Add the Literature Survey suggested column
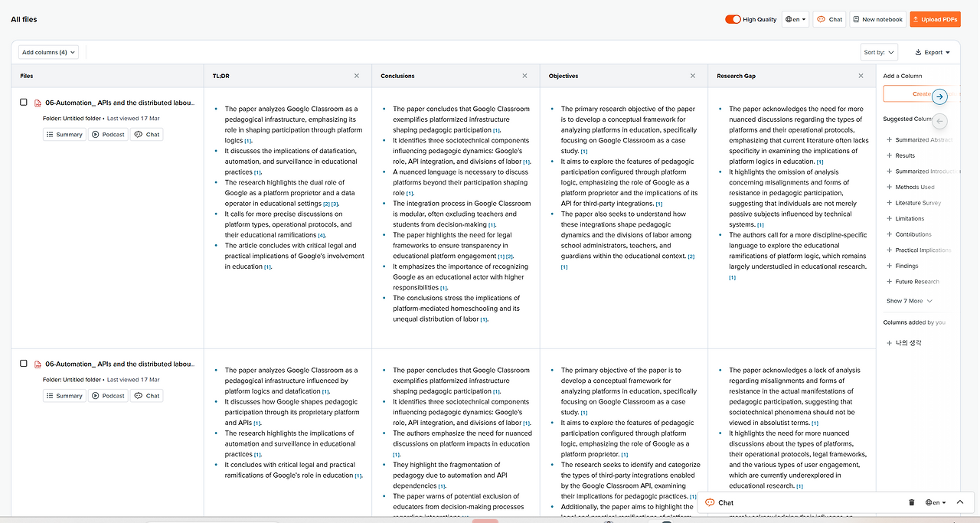Screen dimensions: 980x523 (x=914, y=203)
